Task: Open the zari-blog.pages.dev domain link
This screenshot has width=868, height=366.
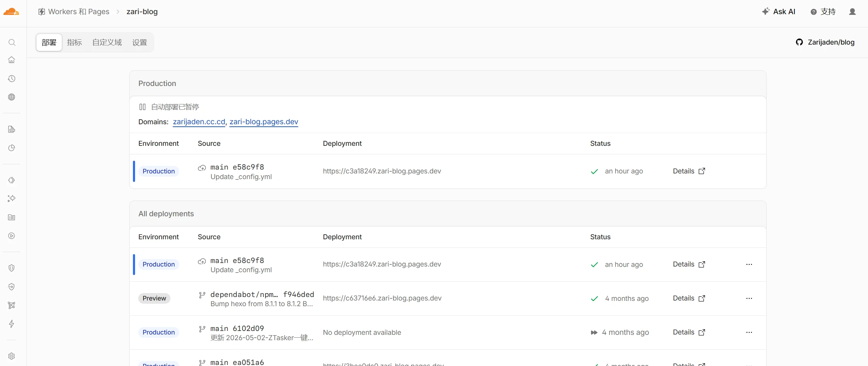Action: click(264, 122)
